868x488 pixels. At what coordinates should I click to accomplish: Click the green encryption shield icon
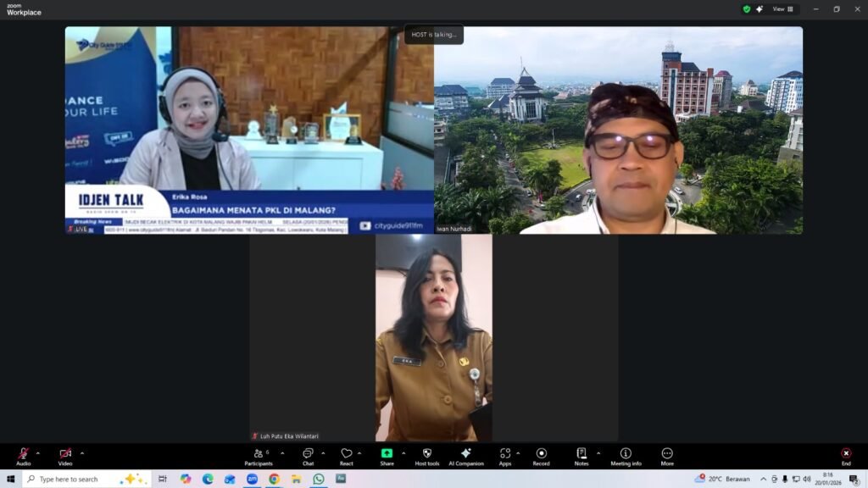click(x=747, y=9)
